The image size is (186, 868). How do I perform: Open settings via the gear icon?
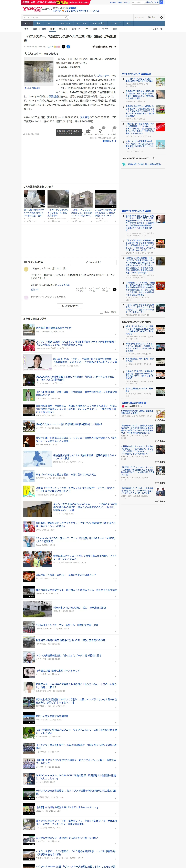coord(161,18)
